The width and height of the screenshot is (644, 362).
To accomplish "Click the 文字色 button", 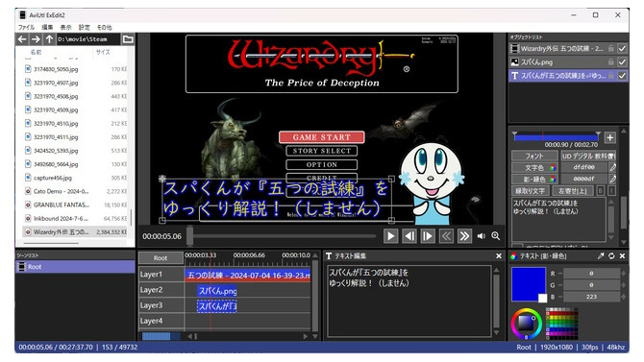I will click(534, 167).
